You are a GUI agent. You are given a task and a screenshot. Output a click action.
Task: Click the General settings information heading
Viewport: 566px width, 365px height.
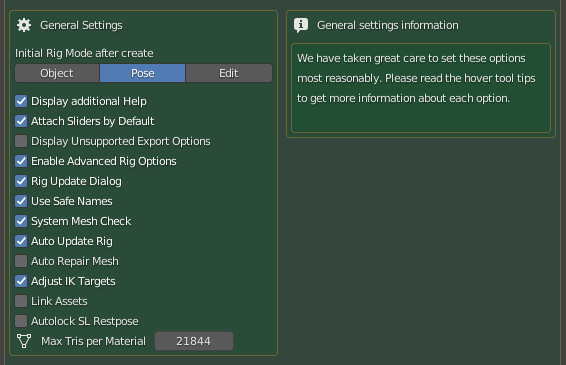click(388, 25)
